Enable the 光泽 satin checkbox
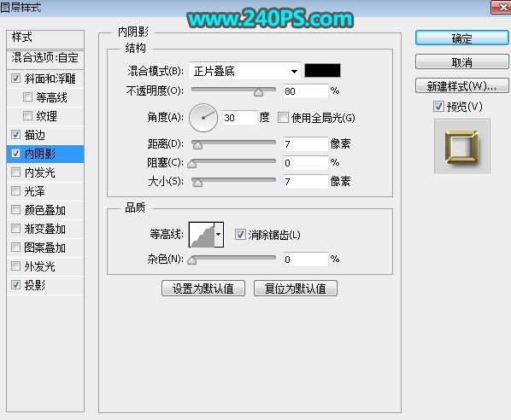 (15, 190)
